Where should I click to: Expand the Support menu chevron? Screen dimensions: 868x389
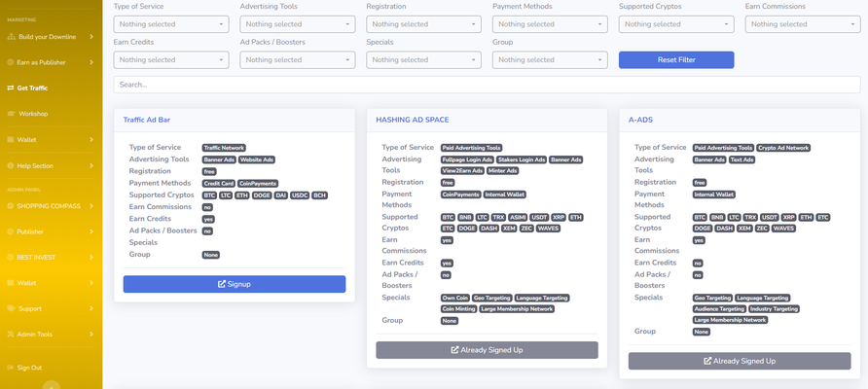pos(91,308)
